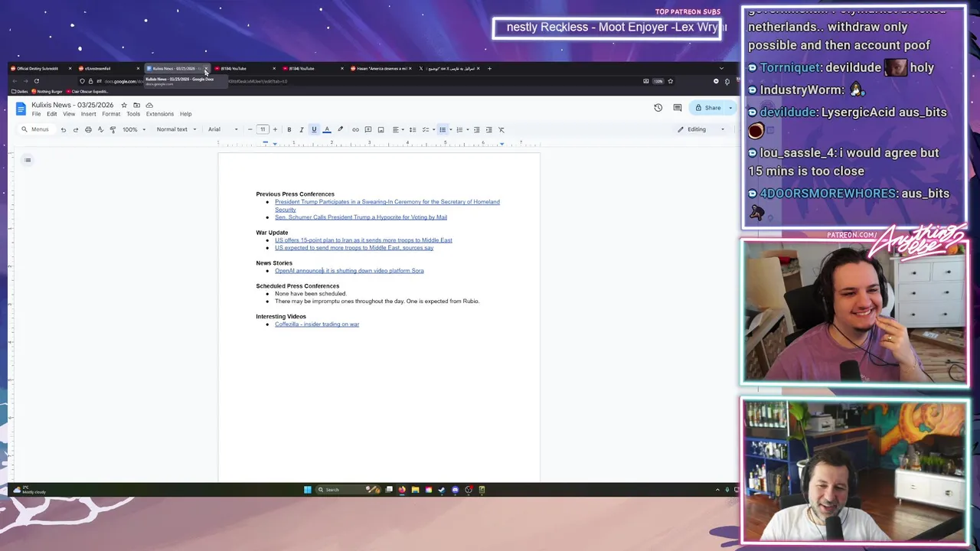Viewport: 980px width, 551px height.
Task: Open the View menu
Action: coord(69,114)
